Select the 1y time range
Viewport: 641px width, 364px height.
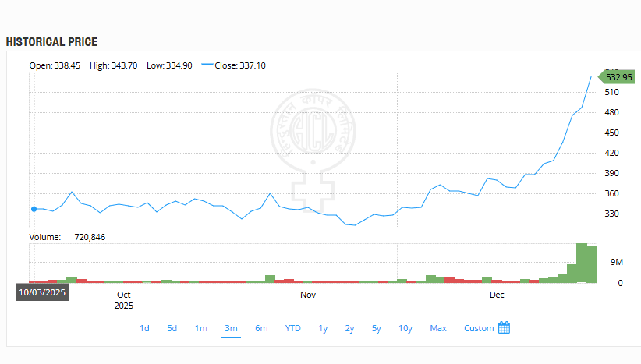point(323,328)
